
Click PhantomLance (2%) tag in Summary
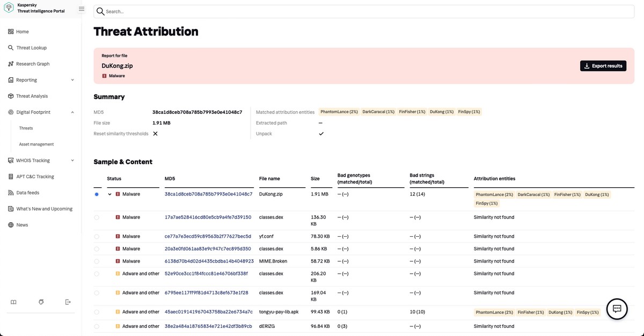[x=339, y=112]
